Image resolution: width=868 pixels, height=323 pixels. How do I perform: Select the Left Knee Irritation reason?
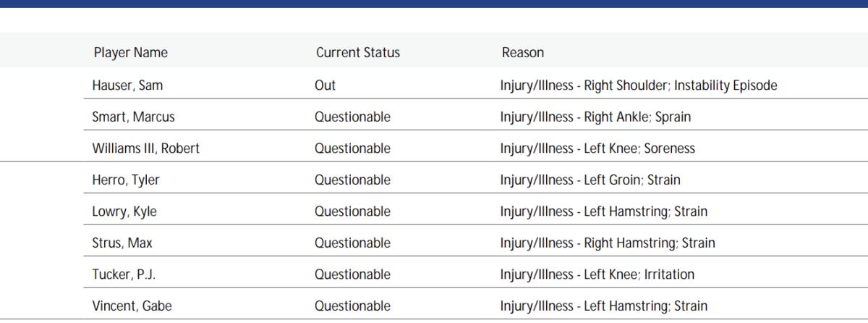[x=597, y=274]
